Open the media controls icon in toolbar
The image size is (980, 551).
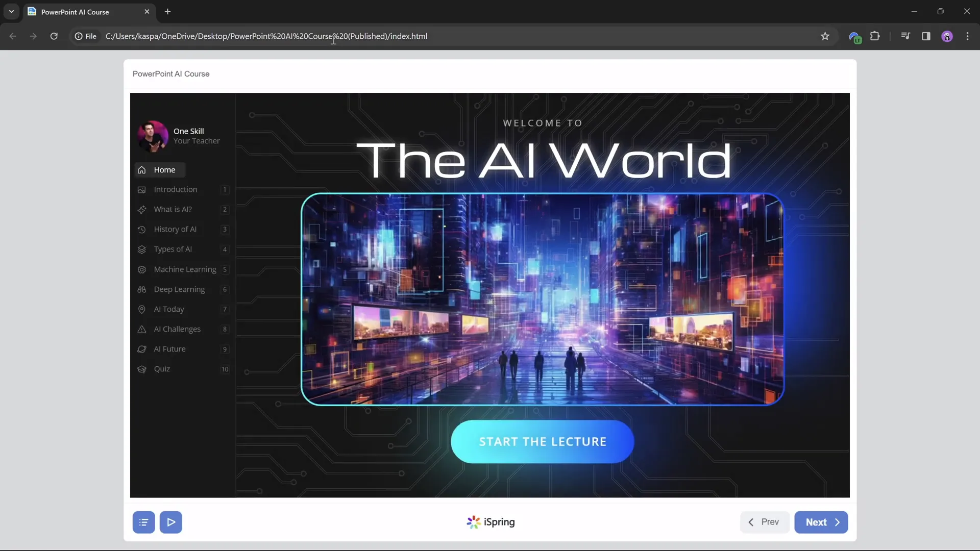(905, 36)
